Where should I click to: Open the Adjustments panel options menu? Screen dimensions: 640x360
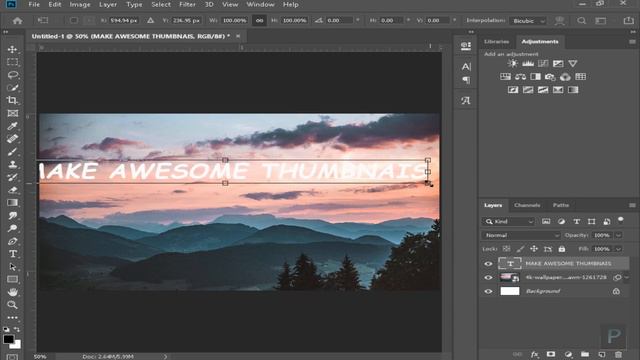point(632,42)
